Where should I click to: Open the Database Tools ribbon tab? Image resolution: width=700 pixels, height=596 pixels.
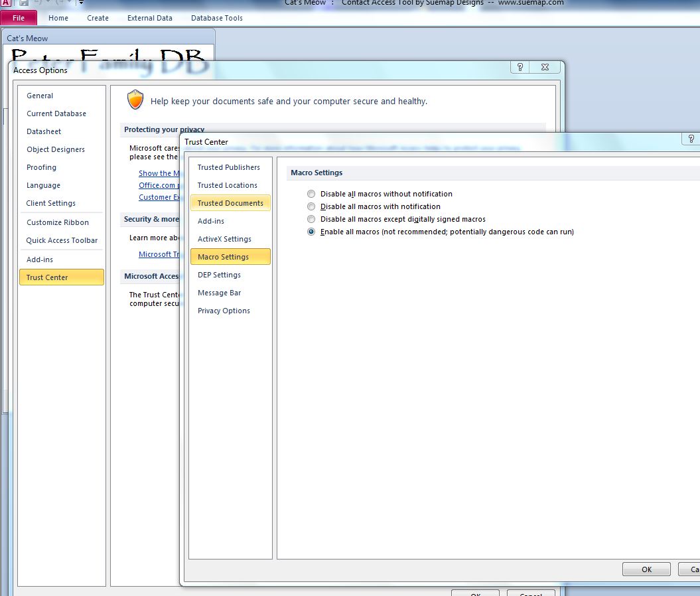(x=217, y=18)
